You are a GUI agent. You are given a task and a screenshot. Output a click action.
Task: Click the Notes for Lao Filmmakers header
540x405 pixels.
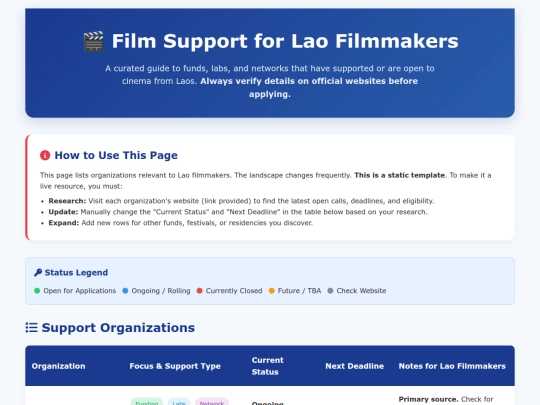click(452, 366)
